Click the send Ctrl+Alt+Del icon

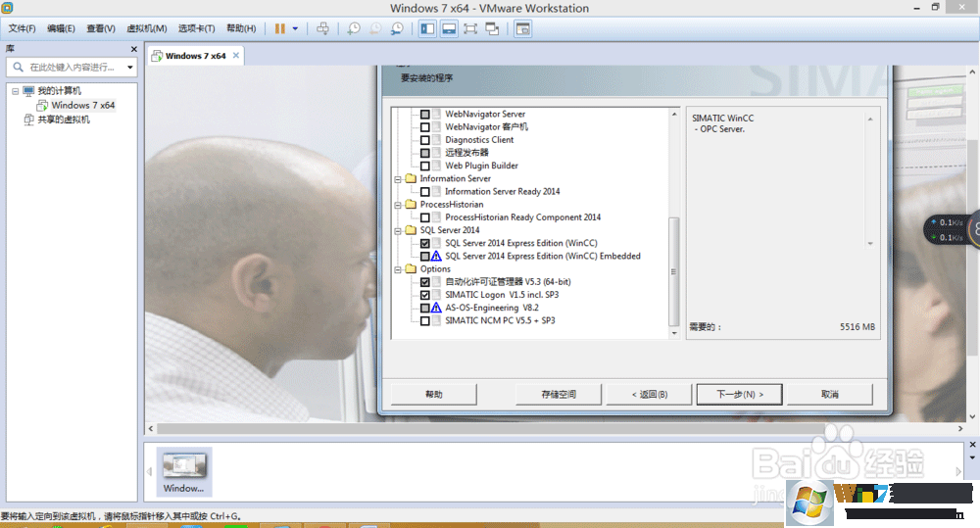click(322, 28)
